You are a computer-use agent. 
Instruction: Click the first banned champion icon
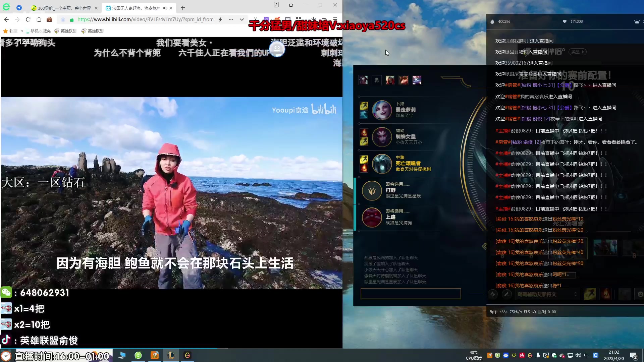(363, 80)
